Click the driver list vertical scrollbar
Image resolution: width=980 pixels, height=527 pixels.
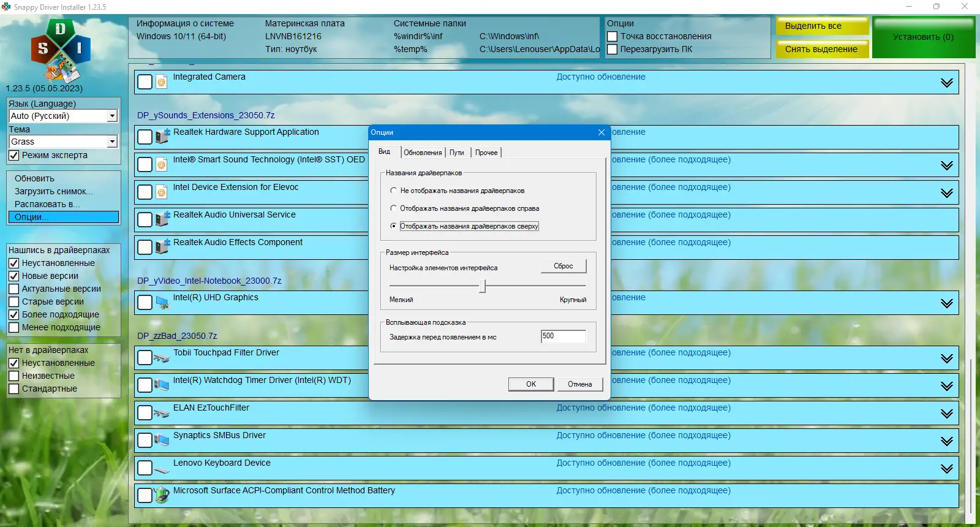pos(970,436)
